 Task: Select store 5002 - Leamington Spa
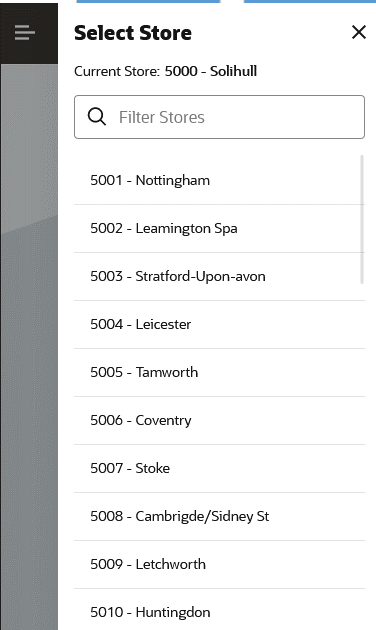219,228
